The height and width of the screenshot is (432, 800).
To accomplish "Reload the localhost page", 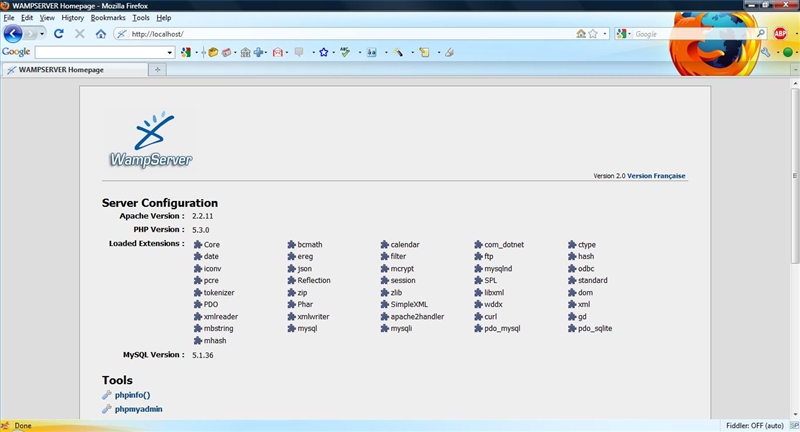I will 59,34.
